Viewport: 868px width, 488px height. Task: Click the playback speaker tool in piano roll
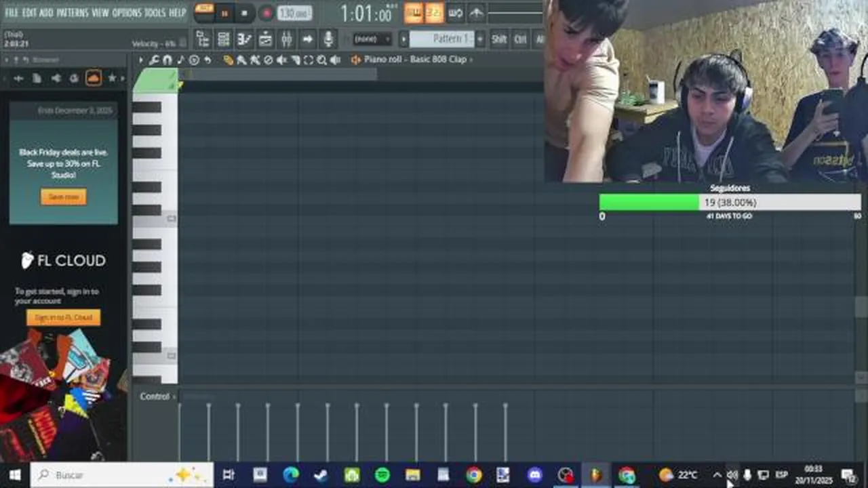pyautogui.click(x=335, y=60)
